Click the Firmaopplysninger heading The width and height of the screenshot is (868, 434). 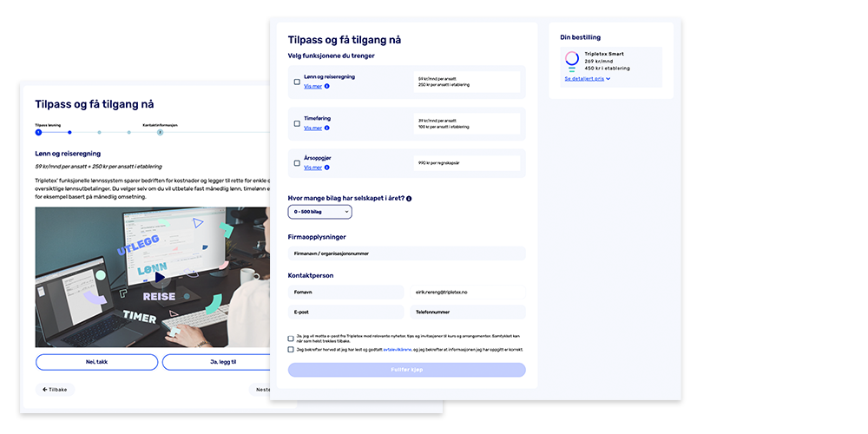click(317, 237)
